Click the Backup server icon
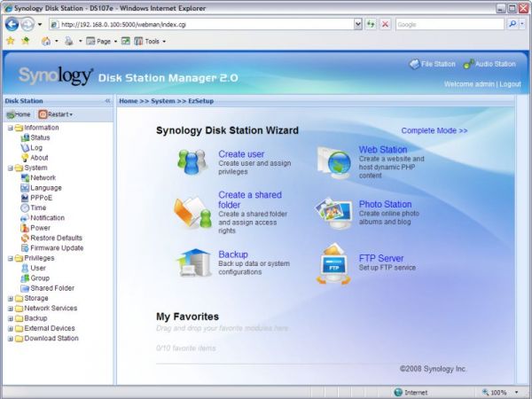This screenshot has width=532, height=399. pyautogui.click(x=193, y=262)
